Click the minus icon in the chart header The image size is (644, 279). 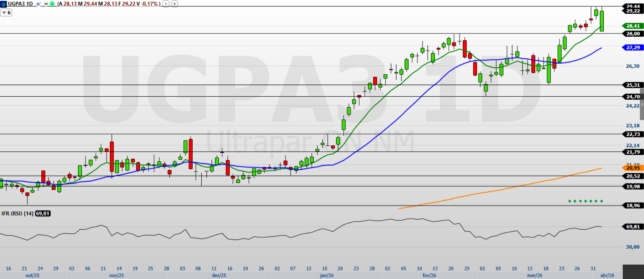46,4
